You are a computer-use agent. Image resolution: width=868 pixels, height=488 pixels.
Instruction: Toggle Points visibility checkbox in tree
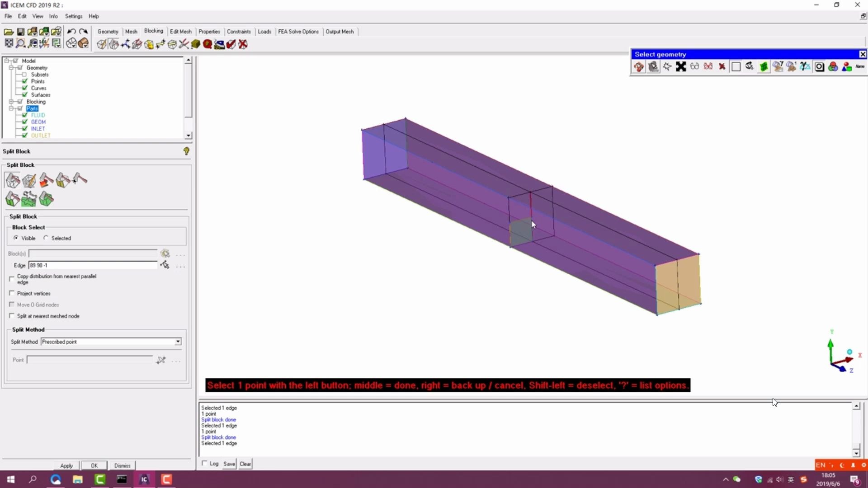click(x=25, y=81)
